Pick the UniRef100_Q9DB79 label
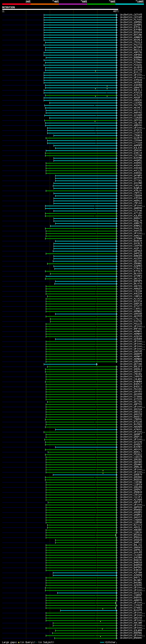Image resolution: width=146 pixels, height=644 pixels. pos(131,475)
